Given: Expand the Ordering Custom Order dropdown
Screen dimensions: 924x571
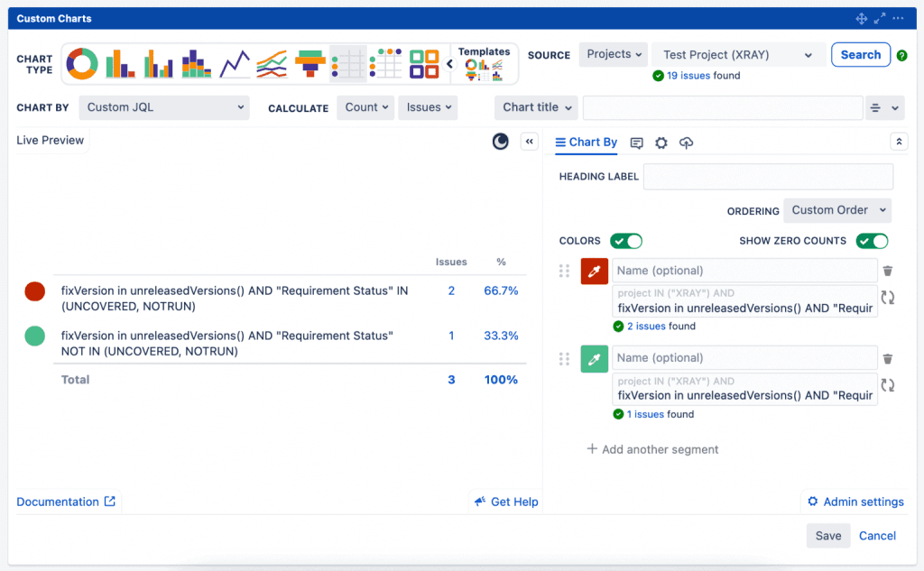Looking at the screenshot, I should click(x=837, y=210).
